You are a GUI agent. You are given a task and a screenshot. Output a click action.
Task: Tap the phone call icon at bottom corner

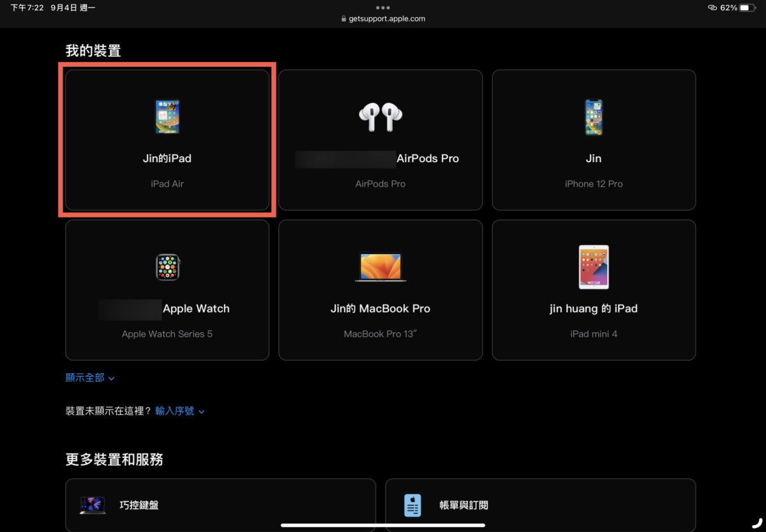tap(756, 522)
